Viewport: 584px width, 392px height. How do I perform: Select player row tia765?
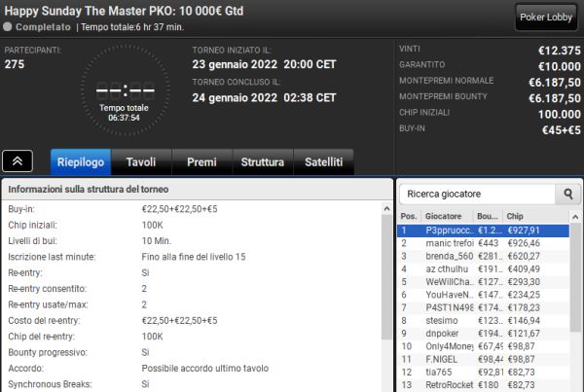[x=483, y=373]
